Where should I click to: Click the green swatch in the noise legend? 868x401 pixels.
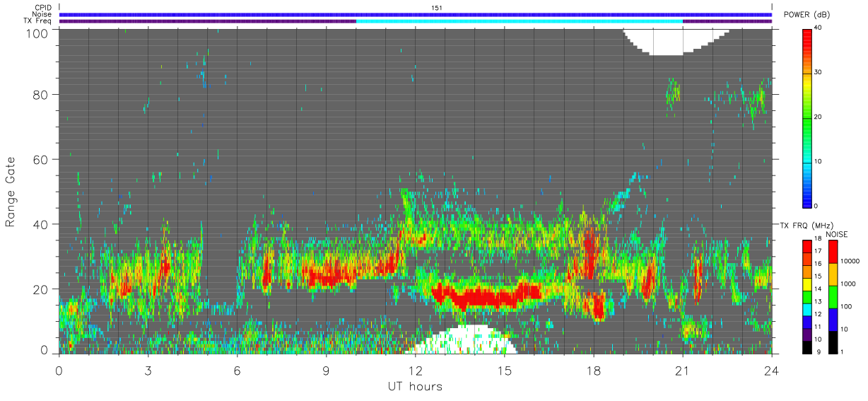pyautogui.click(x=832, y=296)
